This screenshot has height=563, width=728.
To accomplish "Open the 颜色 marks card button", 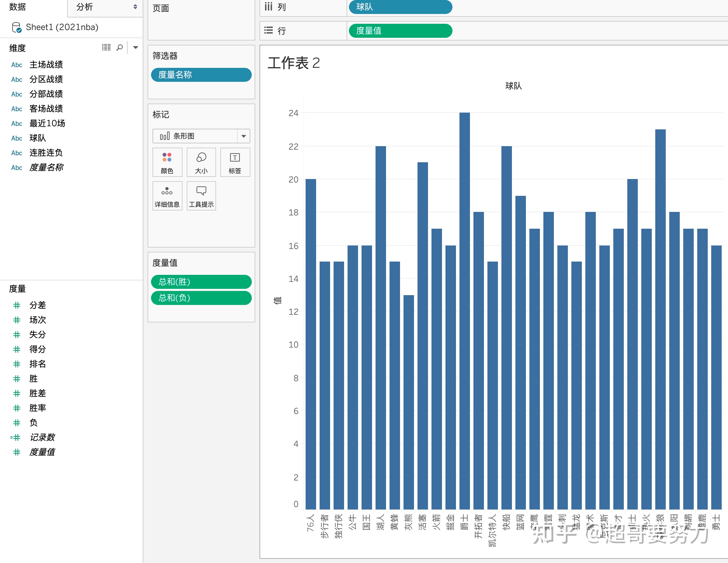I will (x=167, y=162).
